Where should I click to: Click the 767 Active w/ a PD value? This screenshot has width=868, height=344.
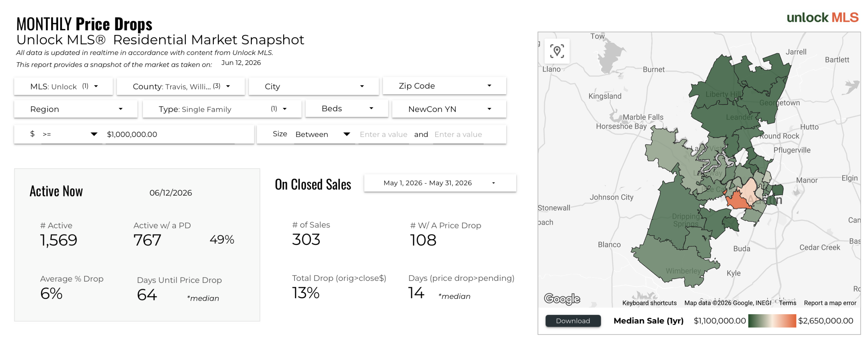click(147, 240)
